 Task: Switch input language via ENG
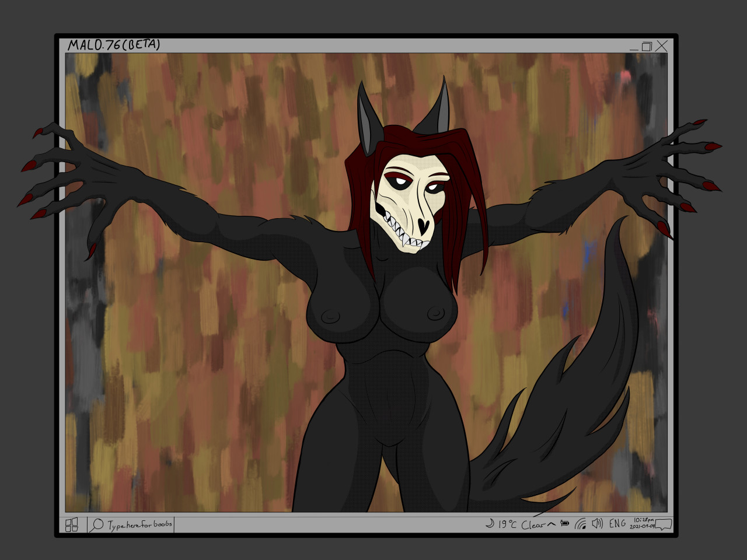pos(617,524)
